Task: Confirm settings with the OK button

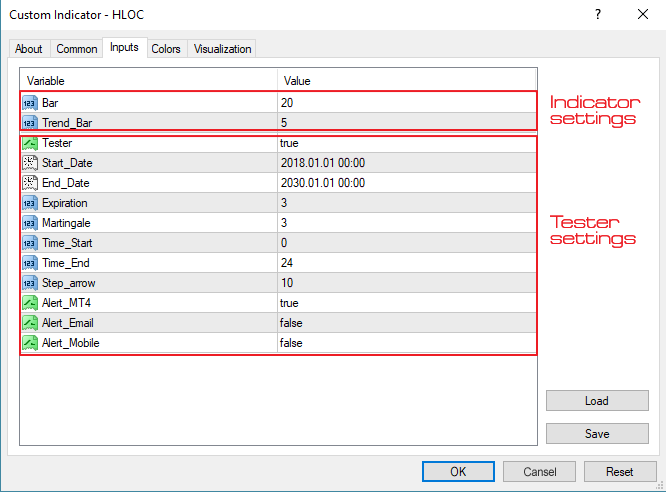Action: pyautogui.click(x=458, y=471)
